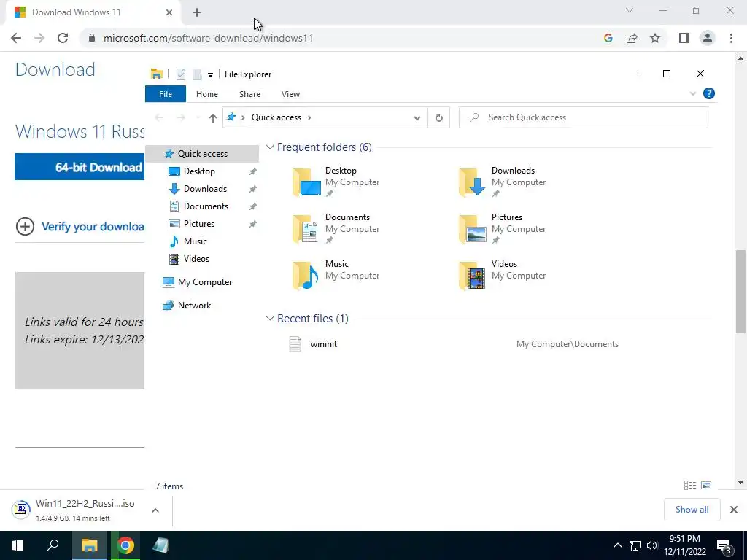Screen dimensions: 747x560
Task: Switch to the View ribbon tab
Action: click(290, 94)
